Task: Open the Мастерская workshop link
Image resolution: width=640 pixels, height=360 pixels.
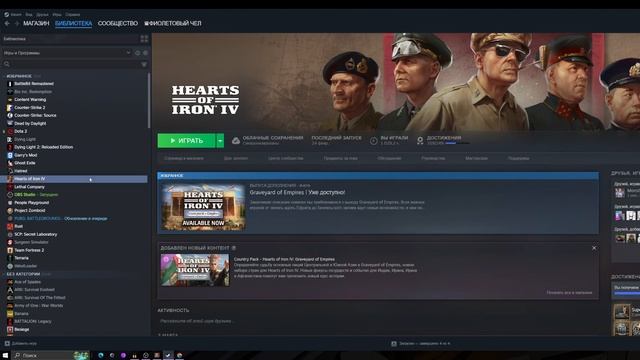Action: coord(476,158)
